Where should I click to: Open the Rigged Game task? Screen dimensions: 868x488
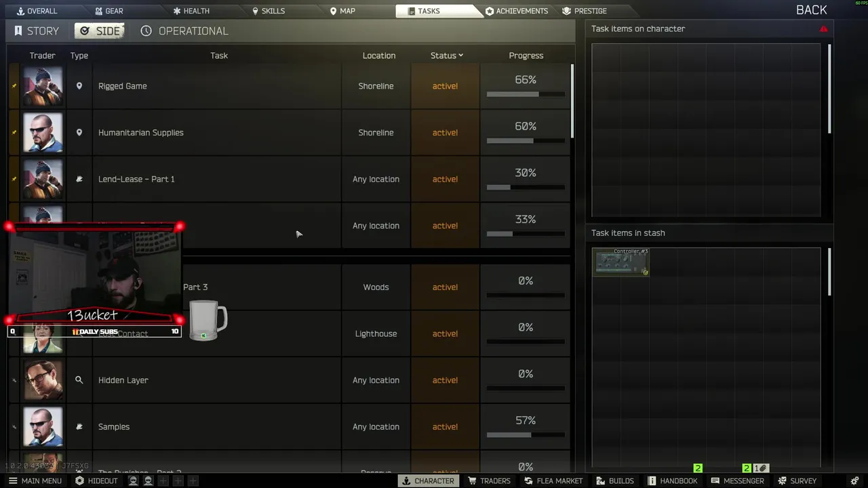coord(122,86)
